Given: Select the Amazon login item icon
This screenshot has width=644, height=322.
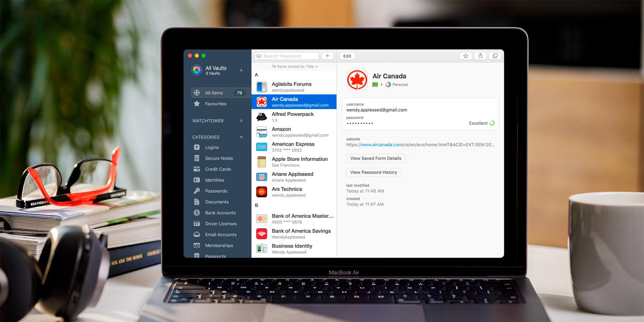Looking at the screenshot, I should pos(262,132).
